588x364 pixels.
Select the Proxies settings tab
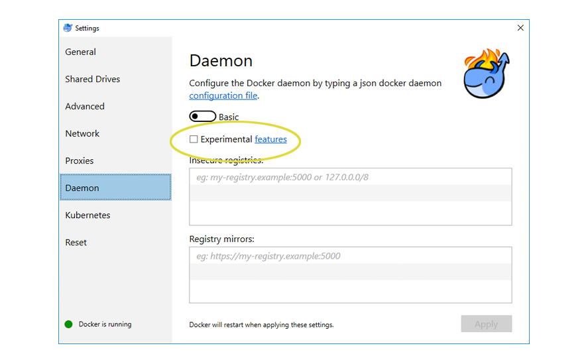tap(115, 160)
